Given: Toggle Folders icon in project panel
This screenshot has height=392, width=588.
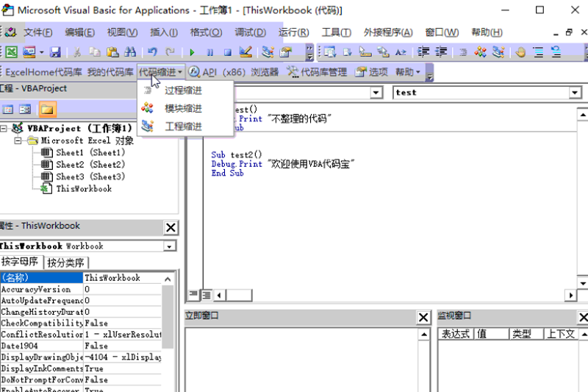Looking at the screenshot, I should pyautogui.click(x=47, y=110).
